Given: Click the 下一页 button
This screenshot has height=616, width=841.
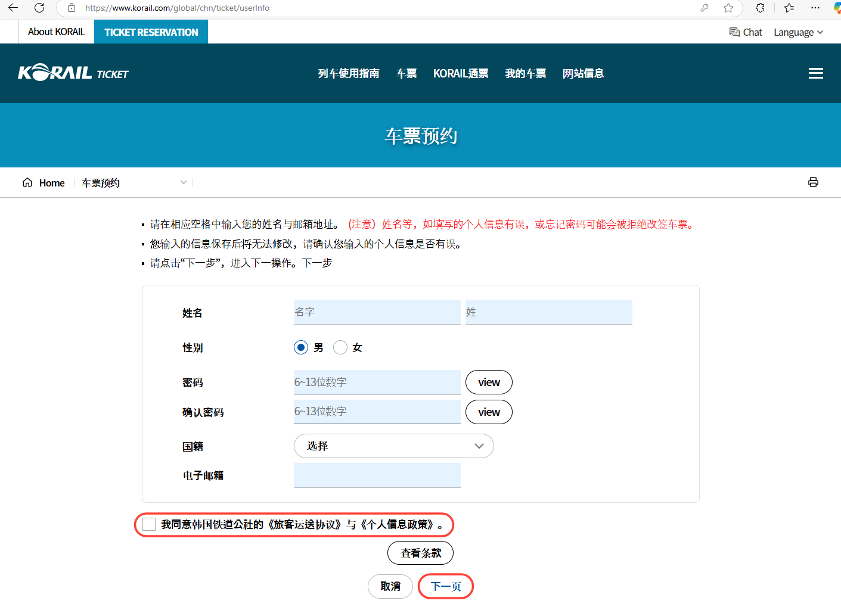Looking at the screenshot, I should tap(445, 586).
